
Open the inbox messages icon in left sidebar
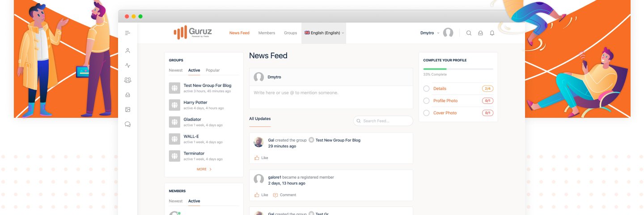[127, 95]
